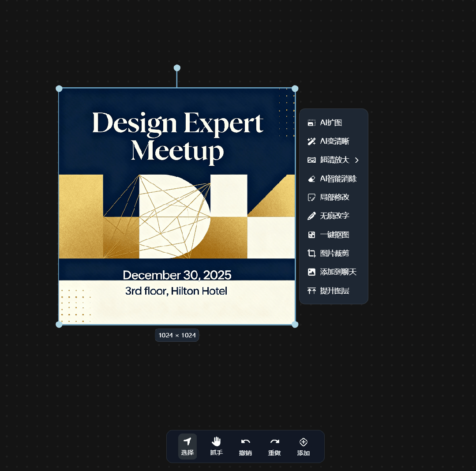Click the Design Expert Meetup poster image
Viewport: 476px width, 471px height.
pos(177,206)
